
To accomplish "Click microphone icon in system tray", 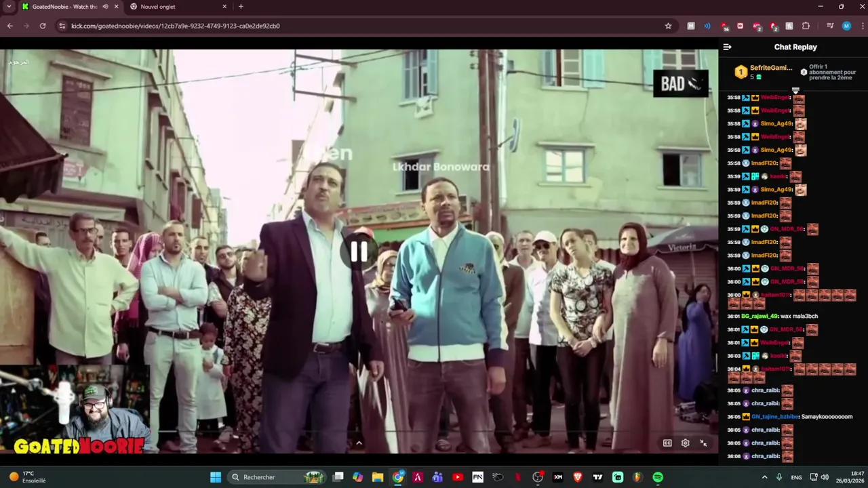I will 779,477.
